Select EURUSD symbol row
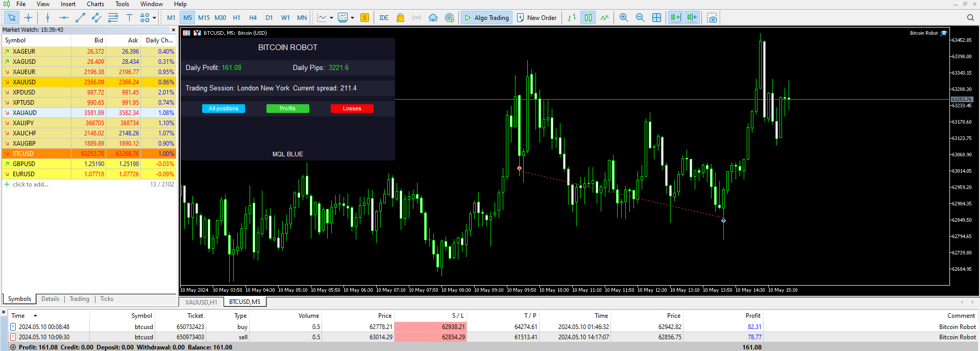The image size is (980, 351). coord(89,174)
